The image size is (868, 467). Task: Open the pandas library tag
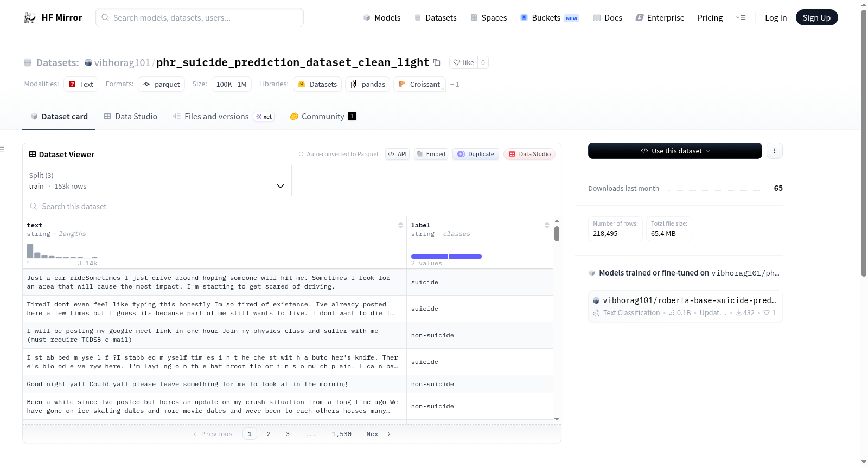pyautogui.click(x=368, y=84)
